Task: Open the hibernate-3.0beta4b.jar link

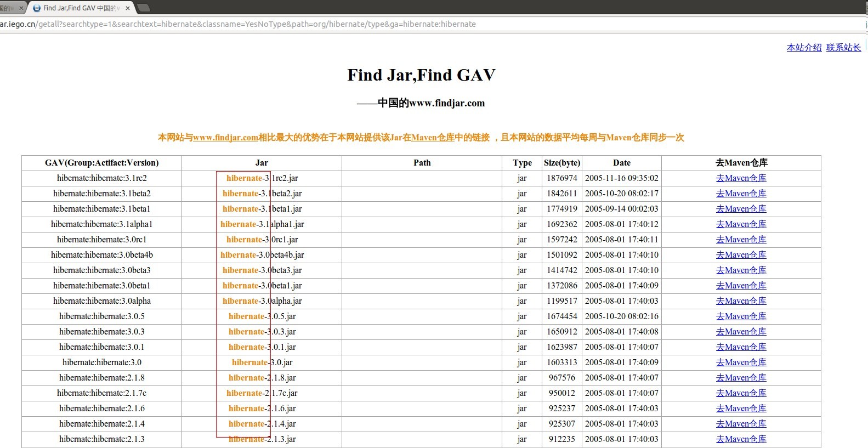Action: [x=262, y=255]
